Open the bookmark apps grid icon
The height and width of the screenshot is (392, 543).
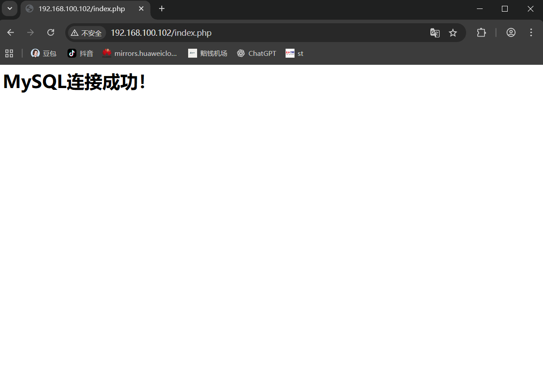(x=9, y=53)
